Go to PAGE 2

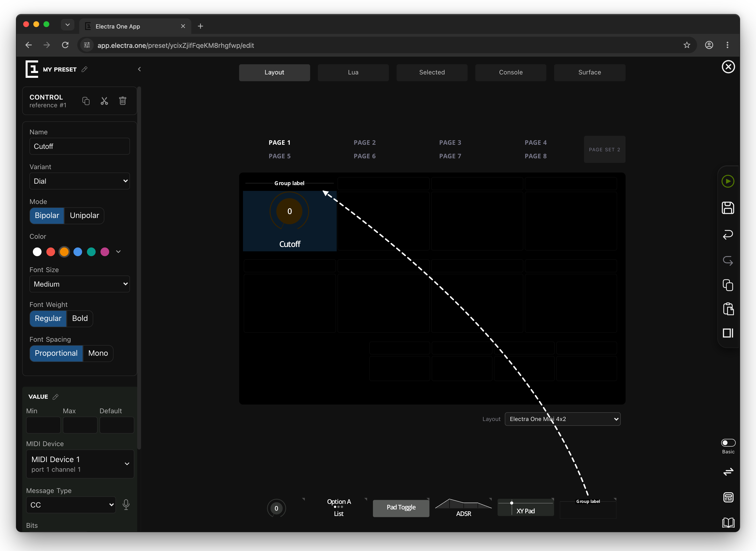pos(365,142)
